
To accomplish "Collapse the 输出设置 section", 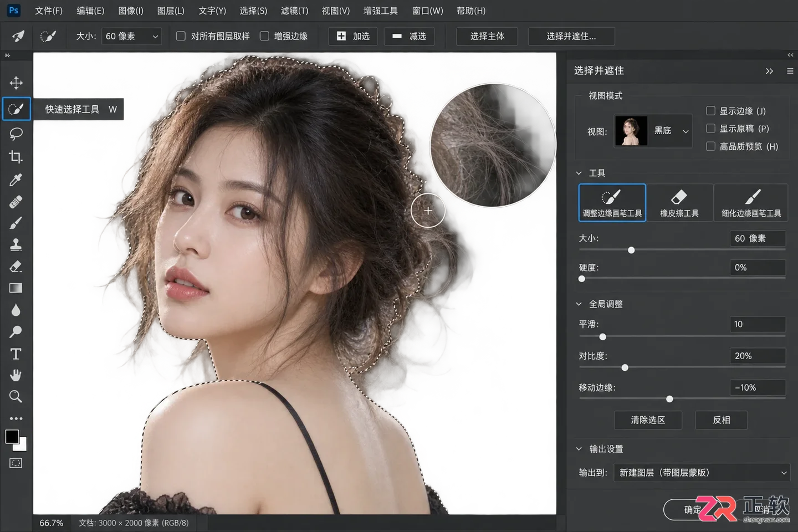I will pyautogui.click(x=579, y=449).
